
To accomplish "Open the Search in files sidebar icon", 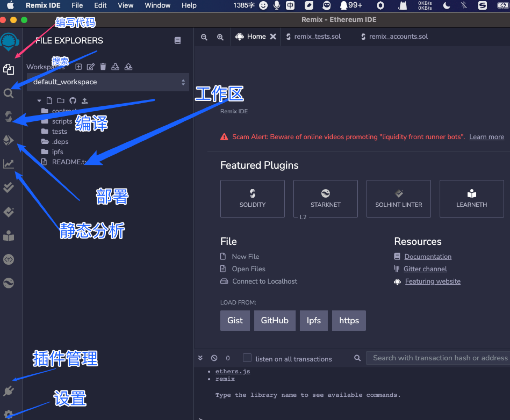I will [x=9, y=93].
